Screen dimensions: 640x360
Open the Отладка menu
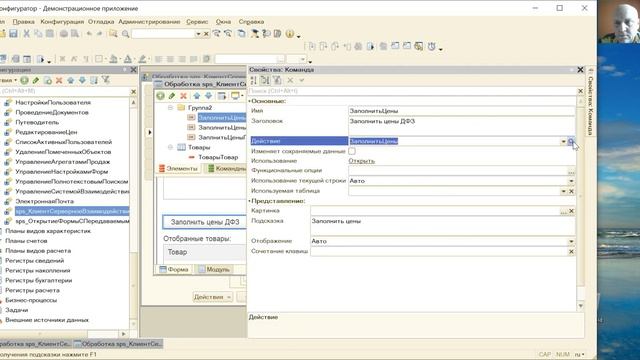pyautogui.click(x=101, y=22)
